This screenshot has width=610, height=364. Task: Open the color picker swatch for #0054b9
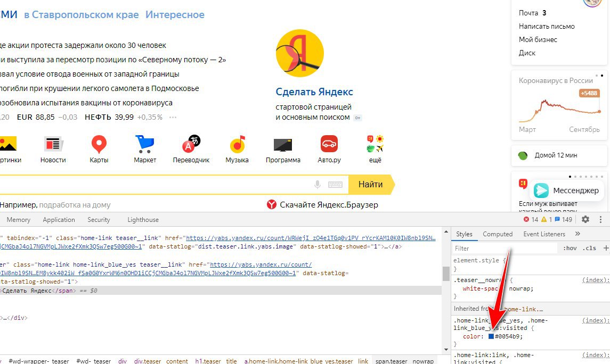[x=491, y=336]
